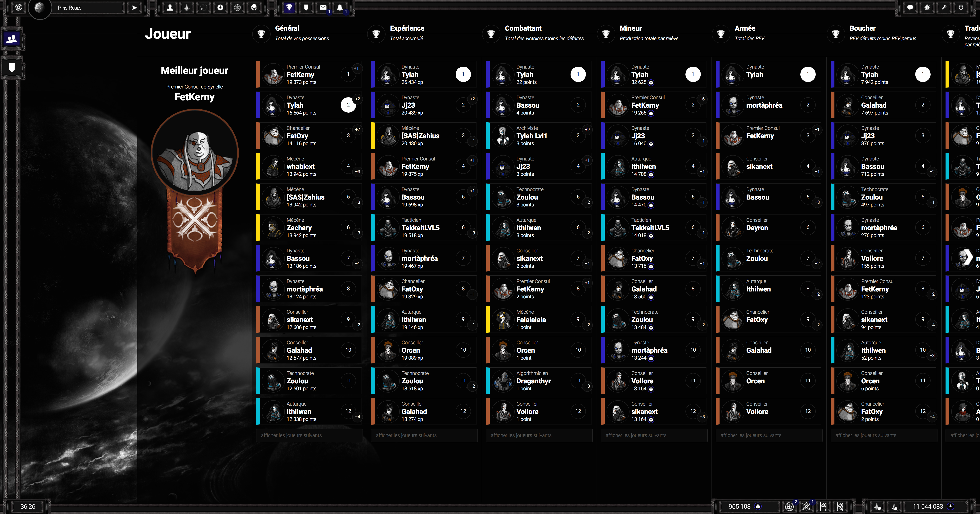The width and height of the screenshot is (980, 514).
Task: Open the atom technology icon in bottom bar
Action: [x=806, y=506]
